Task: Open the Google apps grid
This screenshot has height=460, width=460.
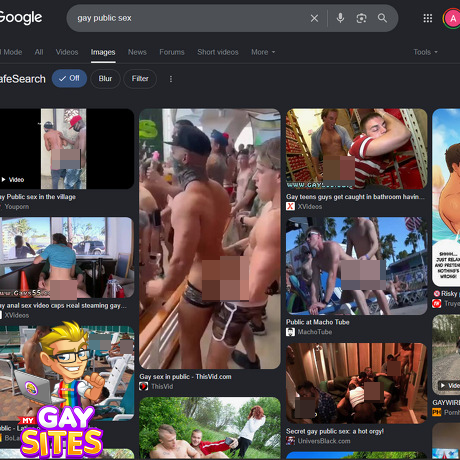Action: pyautogui.click(x=428, y=18)
